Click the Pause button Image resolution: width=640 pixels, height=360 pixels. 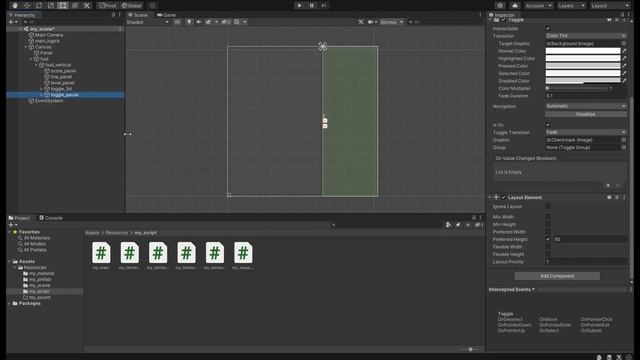point(312,6)
